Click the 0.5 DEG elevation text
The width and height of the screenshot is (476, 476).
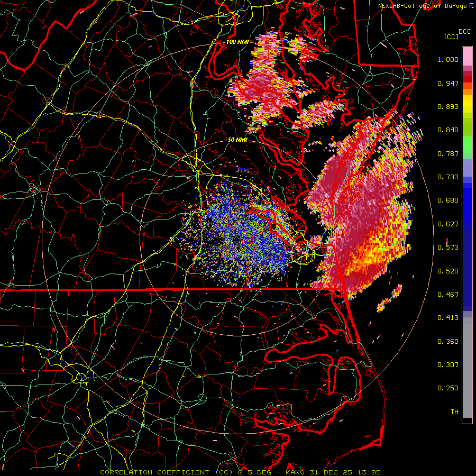pos(254,472)
